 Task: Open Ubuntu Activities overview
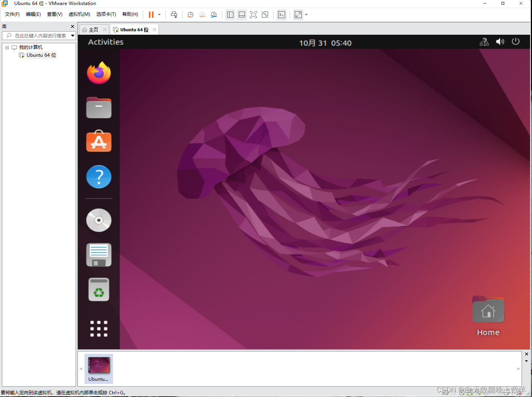point(106,42)
